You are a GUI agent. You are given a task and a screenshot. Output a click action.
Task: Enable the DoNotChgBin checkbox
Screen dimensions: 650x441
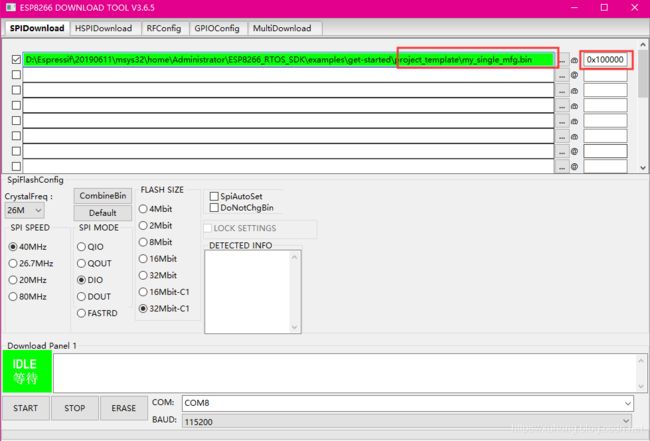point(242,207)
